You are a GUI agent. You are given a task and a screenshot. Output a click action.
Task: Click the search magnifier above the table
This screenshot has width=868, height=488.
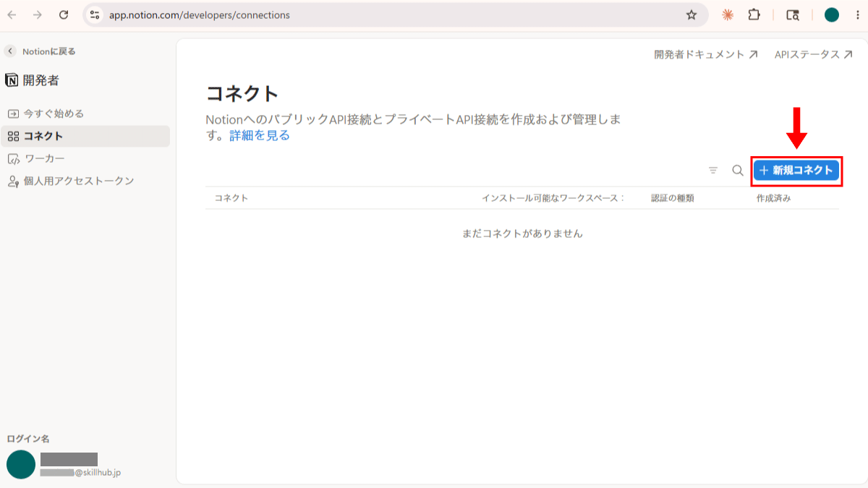tap(738, 171)
